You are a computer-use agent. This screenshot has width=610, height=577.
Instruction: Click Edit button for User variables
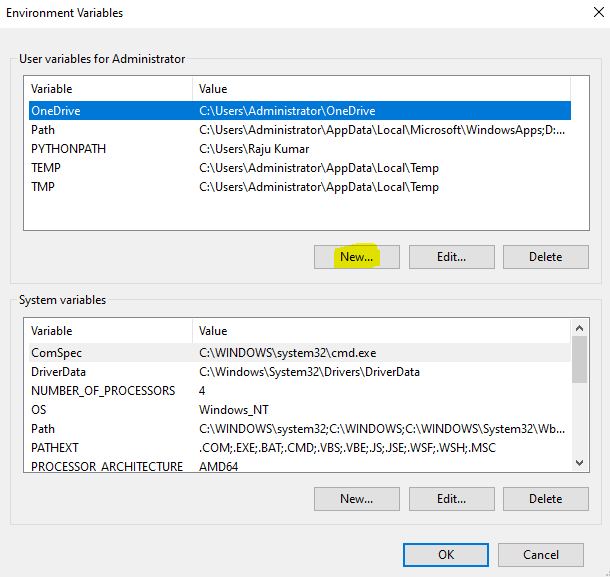[451, 256]
